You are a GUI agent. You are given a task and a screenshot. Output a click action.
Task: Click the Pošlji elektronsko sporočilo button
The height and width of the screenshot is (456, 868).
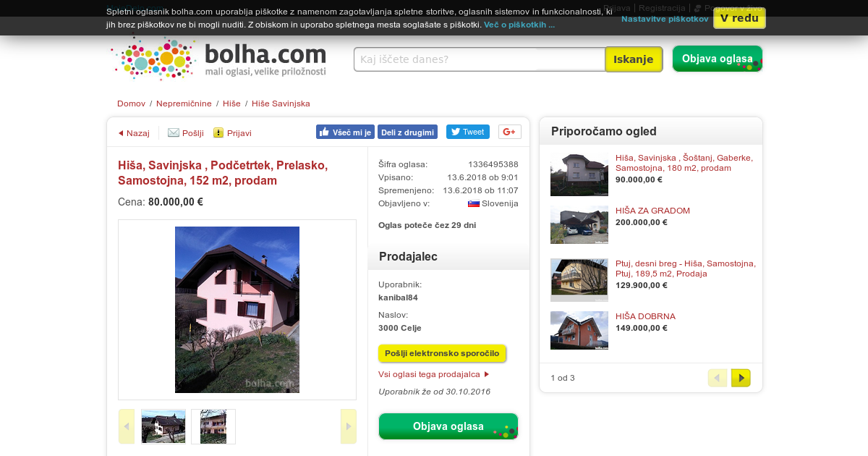coord(442,353)
